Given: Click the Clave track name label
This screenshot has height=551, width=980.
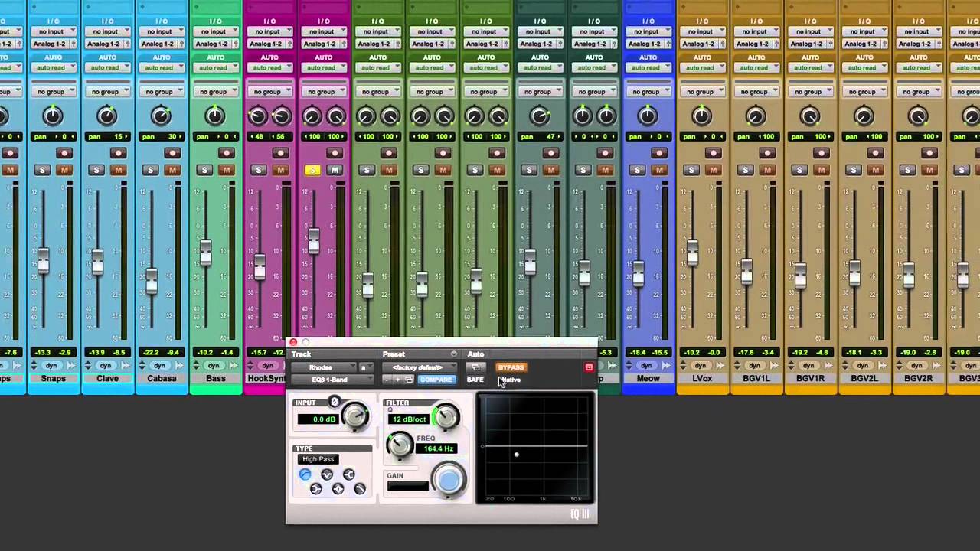Looking at the screenshot, I should pyautogui.click(x=107, y=379).
